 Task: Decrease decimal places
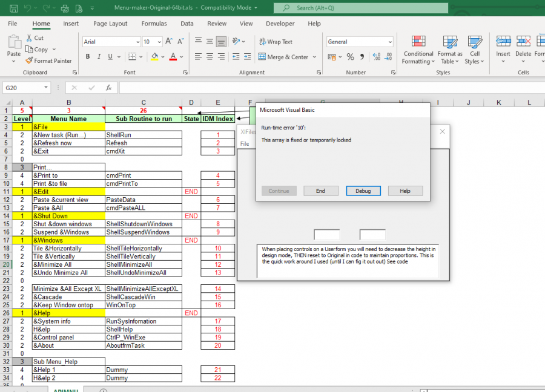point(388,57)
